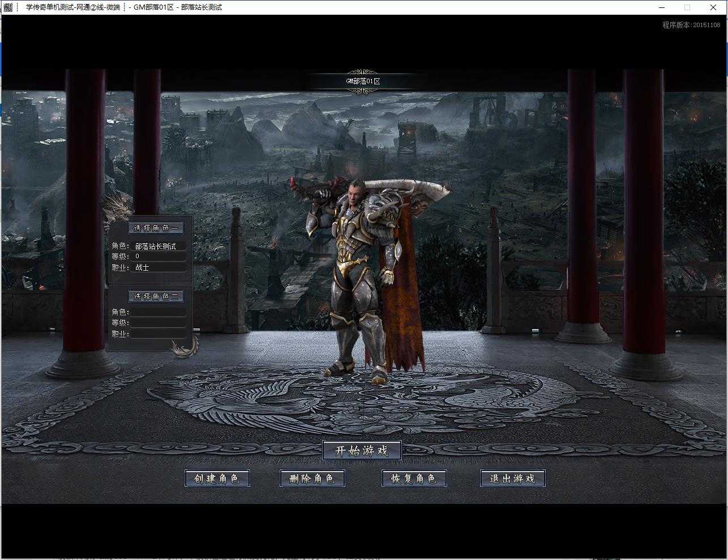Select character slot one 选择角色一

[x=156, y=228]
